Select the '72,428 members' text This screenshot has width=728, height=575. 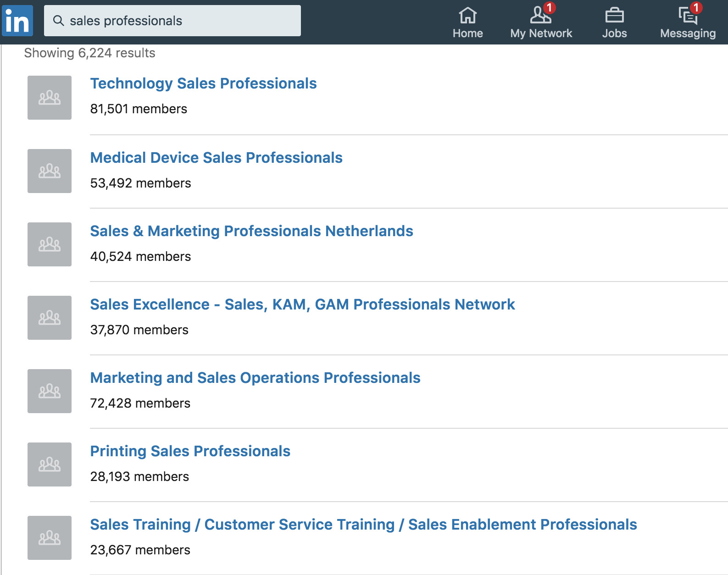(140, 403)
